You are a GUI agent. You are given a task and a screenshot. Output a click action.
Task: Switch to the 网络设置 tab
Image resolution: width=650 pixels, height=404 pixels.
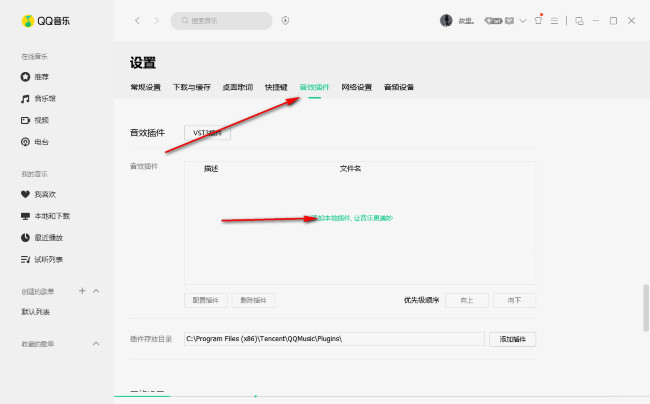(x=356, y=87)
